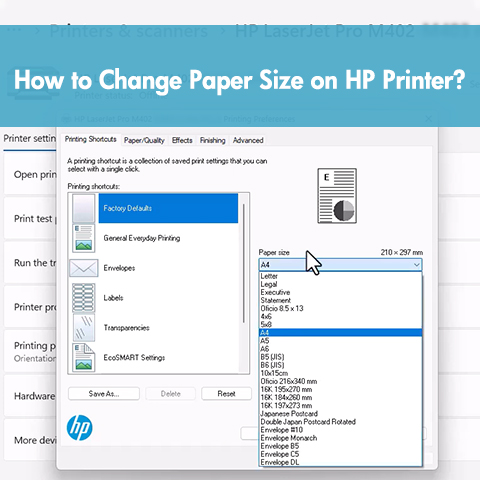Choose the Envelopes shortcut envelope icon
The height and width of the screenshot is (480, 480).
pyautogui.click(x=83, y=268)
